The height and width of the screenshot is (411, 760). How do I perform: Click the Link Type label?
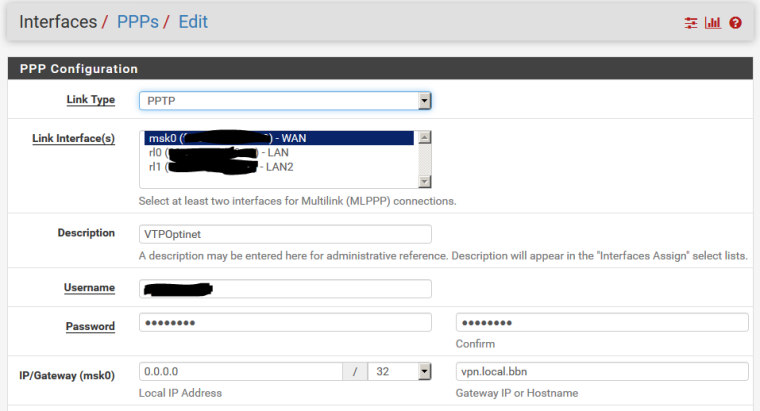[x=91, y=99]
